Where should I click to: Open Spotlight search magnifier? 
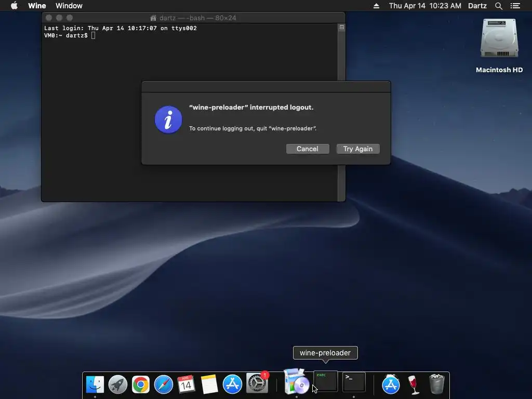tap(498, 6)
